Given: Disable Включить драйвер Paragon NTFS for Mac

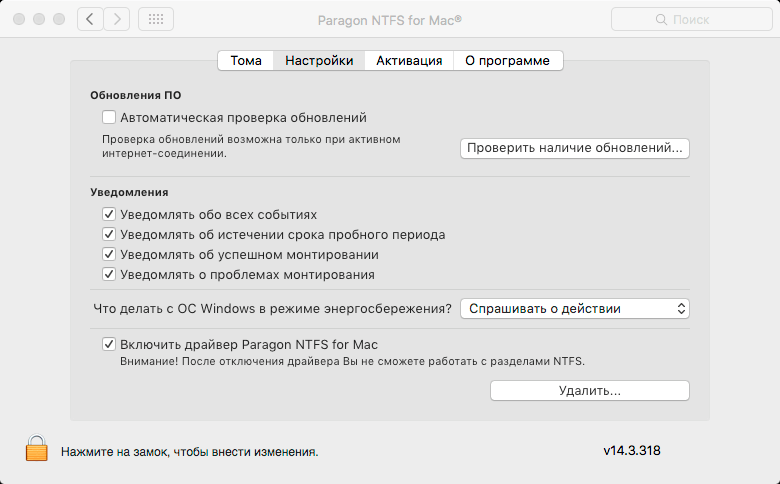Looking at the screenshot, I should (x=109, y=344).
